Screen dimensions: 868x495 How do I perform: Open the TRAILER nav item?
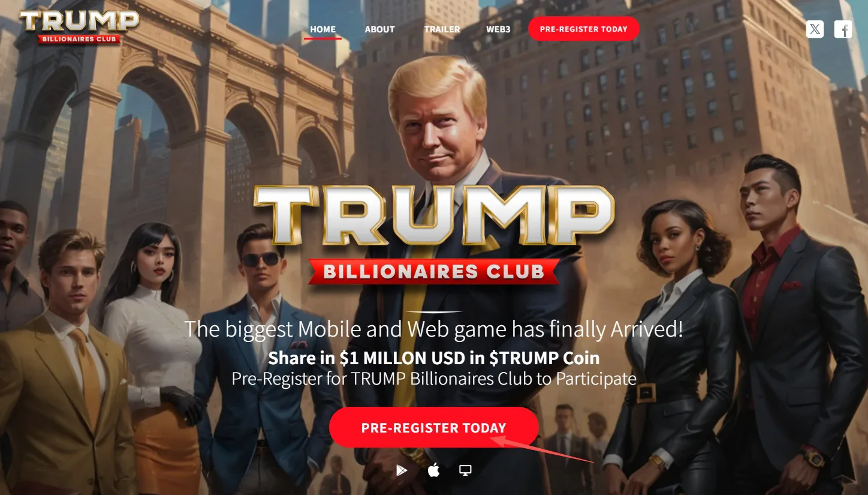point(442,29)
